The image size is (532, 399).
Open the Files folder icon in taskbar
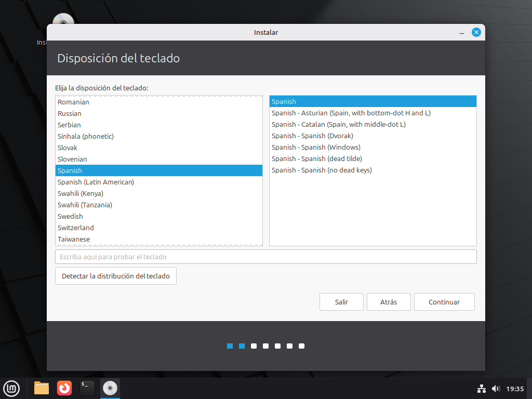(x=42, y=388)
